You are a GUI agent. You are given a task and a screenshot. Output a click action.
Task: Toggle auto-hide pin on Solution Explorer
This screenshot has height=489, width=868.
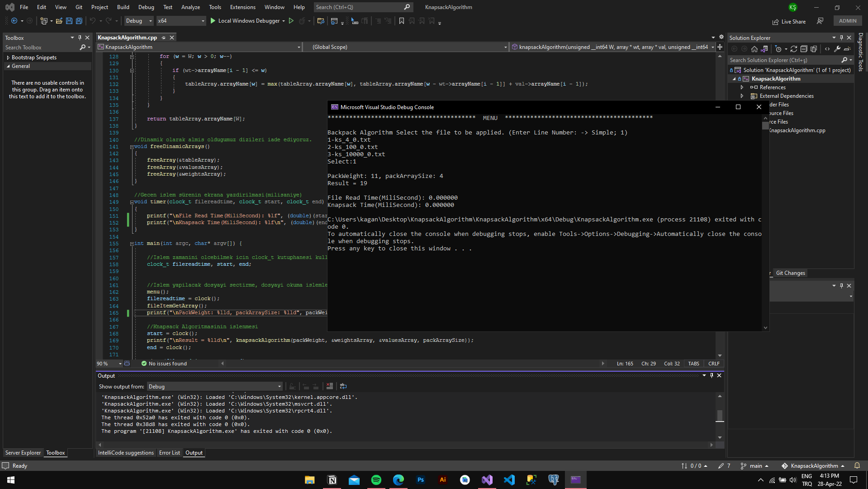point(841,38)
